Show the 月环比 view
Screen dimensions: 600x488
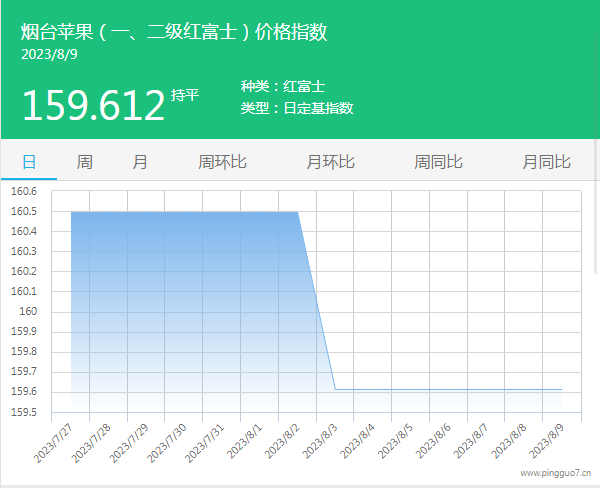(x=330, y=162)
